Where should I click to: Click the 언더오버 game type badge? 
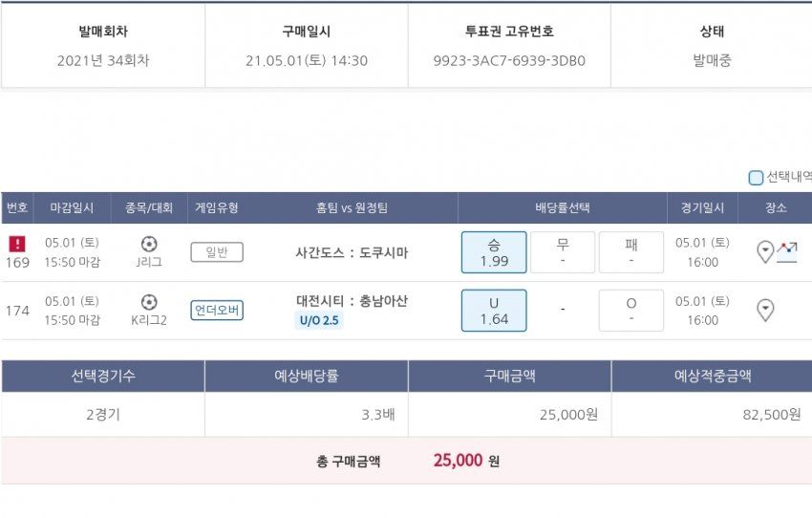tap(217, 311)
